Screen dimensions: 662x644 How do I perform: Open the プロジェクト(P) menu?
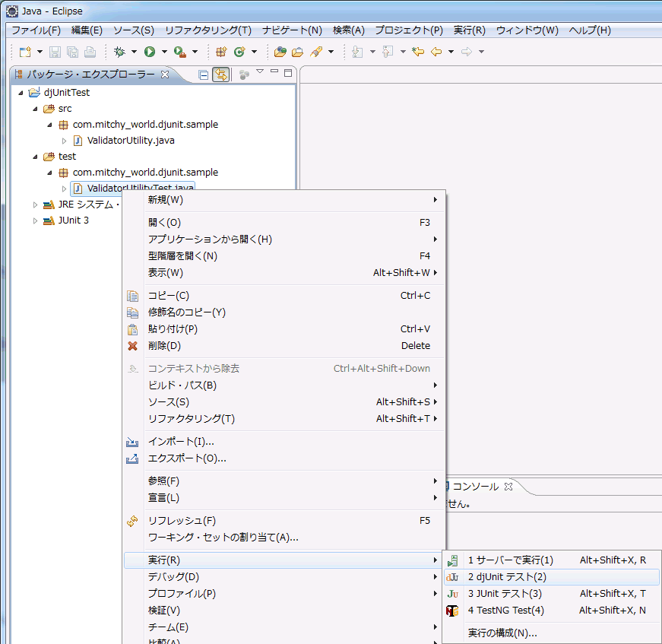pyautogui.click(x=409, y=30)
